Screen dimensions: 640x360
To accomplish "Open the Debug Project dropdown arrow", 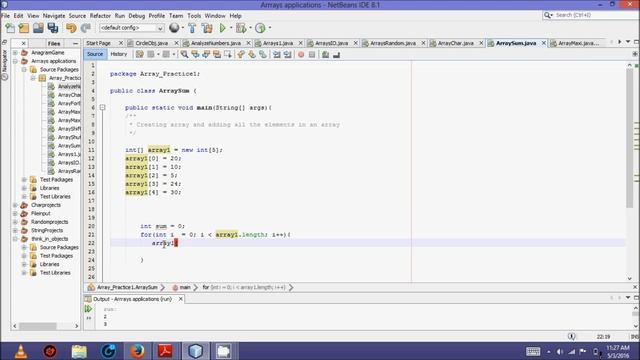I will [x=250, y=28].
